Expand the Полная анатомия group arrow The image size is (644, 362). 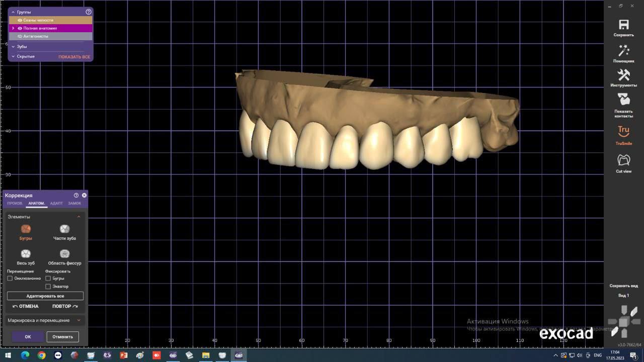13,28
